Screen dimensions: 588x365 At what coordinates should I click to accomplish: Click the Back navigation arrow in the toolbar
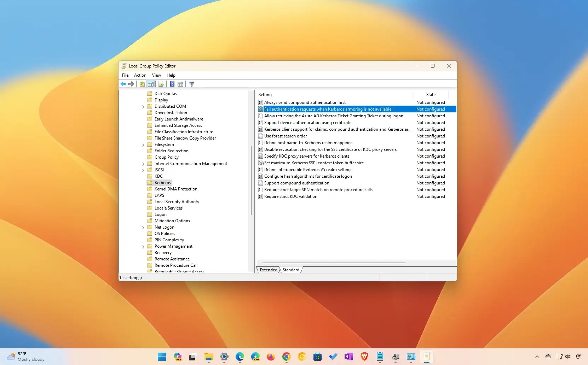(123, 84)
